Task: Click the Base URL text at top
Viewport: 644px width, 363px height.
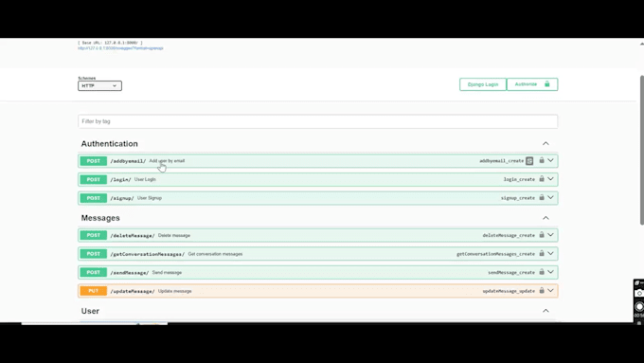Action: (x=110, y=43)
